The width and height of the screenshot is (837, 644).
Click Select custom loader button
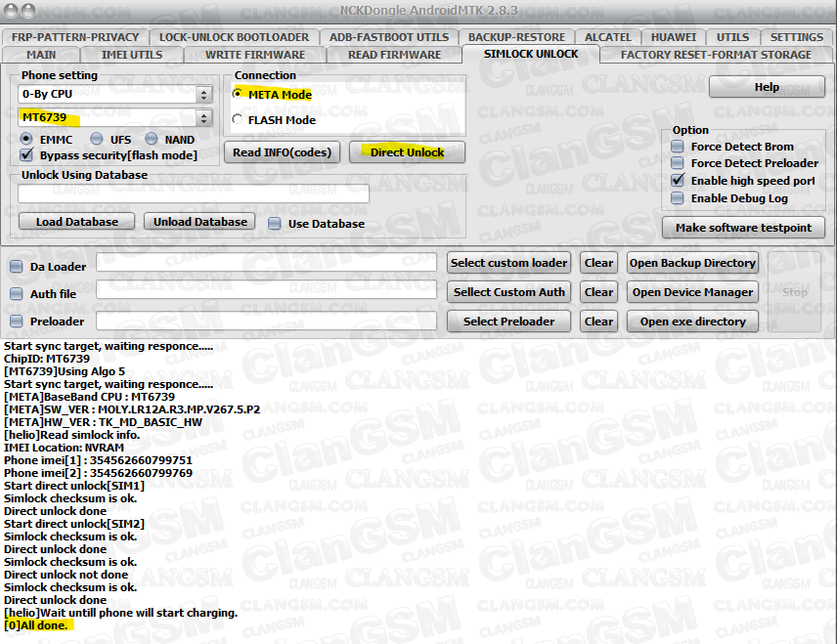(x=508, y=263)
